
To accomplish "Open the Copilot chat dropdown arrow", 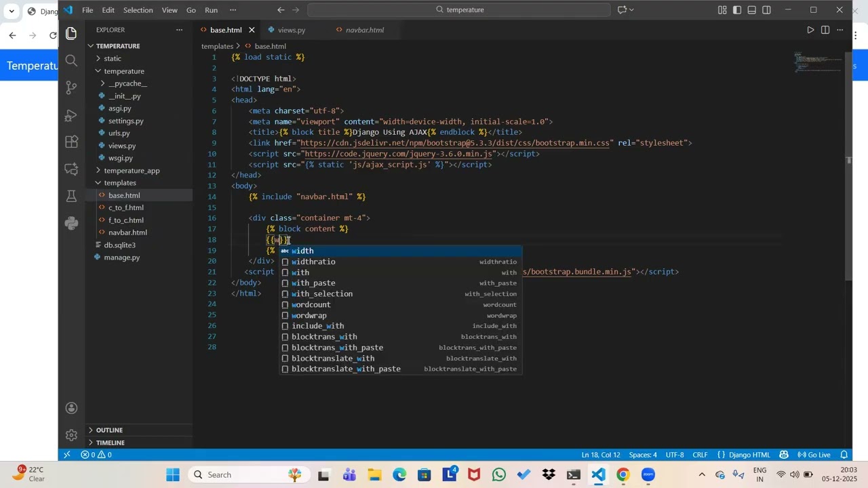I will pos(632,9).
